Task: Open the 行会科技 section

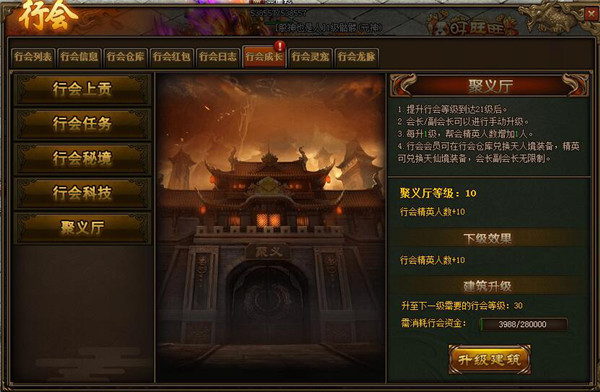Action: pyautogui.click(x=82, y=193)
